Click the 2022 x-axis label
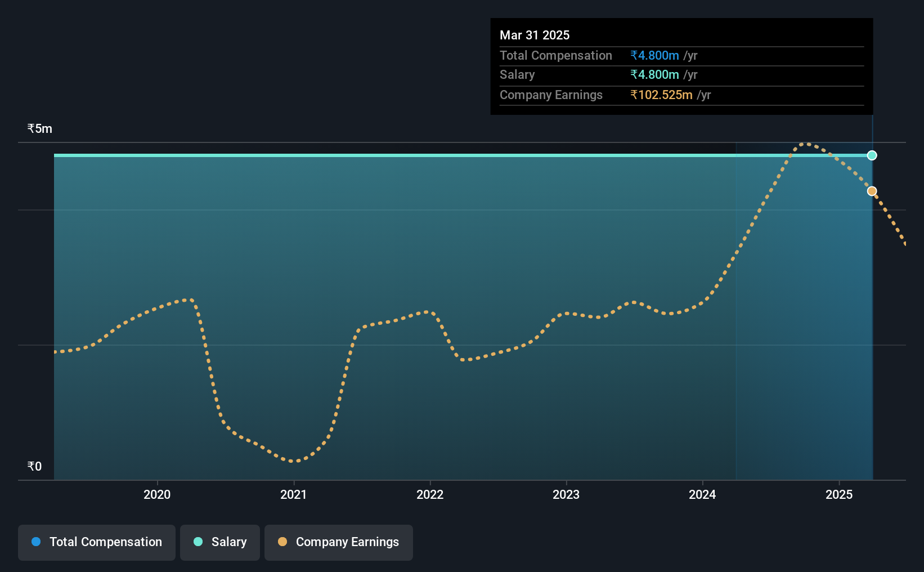Image resolution: width=924 pixels, height=572 pixels. [x=430, y=494]
